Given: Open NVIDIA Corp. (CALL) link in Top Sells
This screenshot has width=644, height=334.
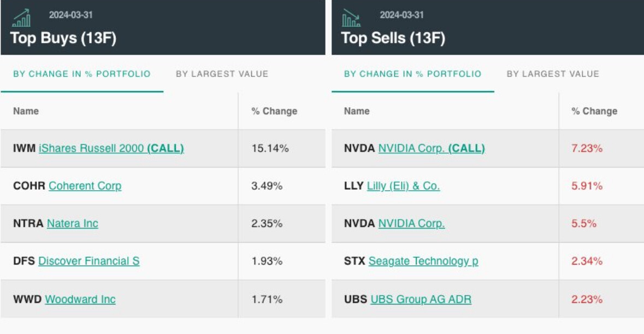Looking at the screenshot, I should [431, 148].
